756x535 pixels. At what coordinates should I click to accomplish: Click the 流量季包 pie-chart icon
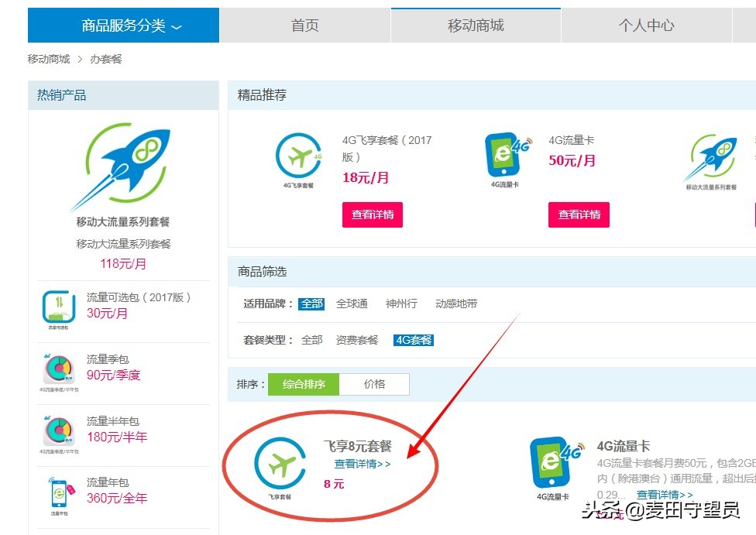pos(59,369)
